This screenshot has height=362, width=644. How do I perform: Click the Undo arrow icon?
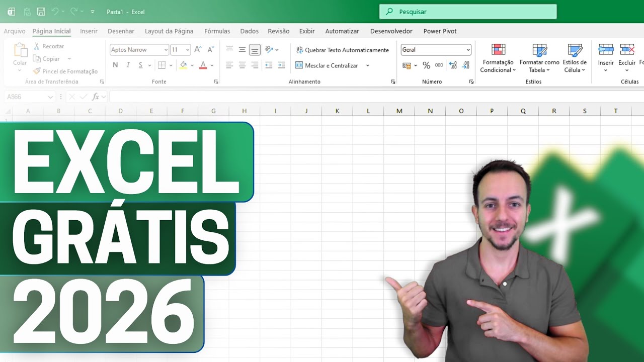click(x=55, y=11)
